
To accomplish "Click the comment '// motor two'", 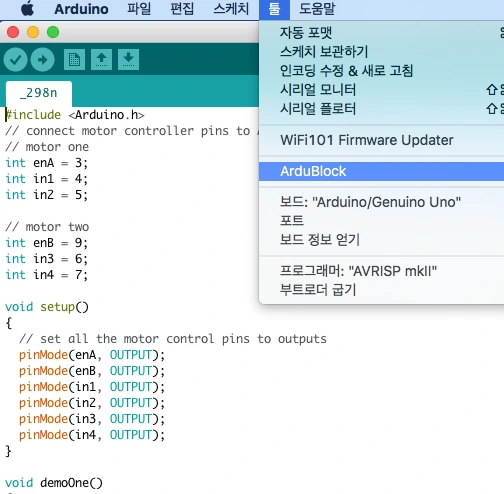I will click(47, 227).
